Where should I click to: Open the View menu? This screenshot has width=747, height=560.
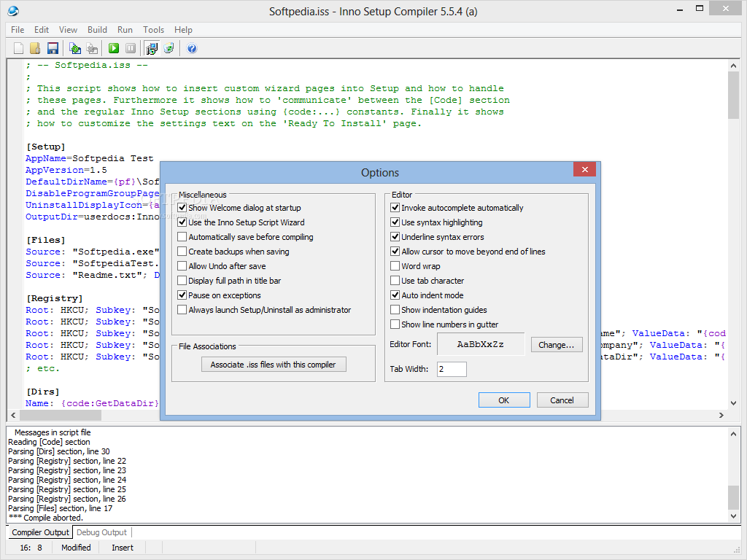68,29
